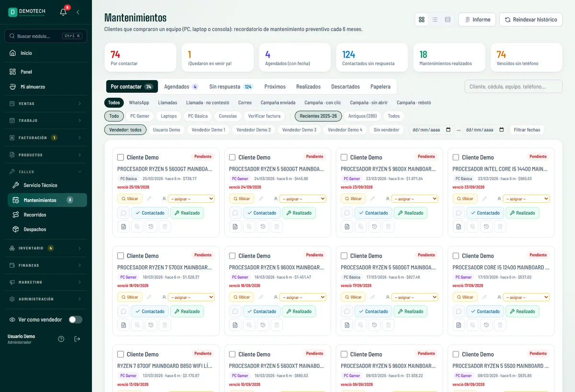Filter by the WhatsApp channel chip

coord(139,103)
